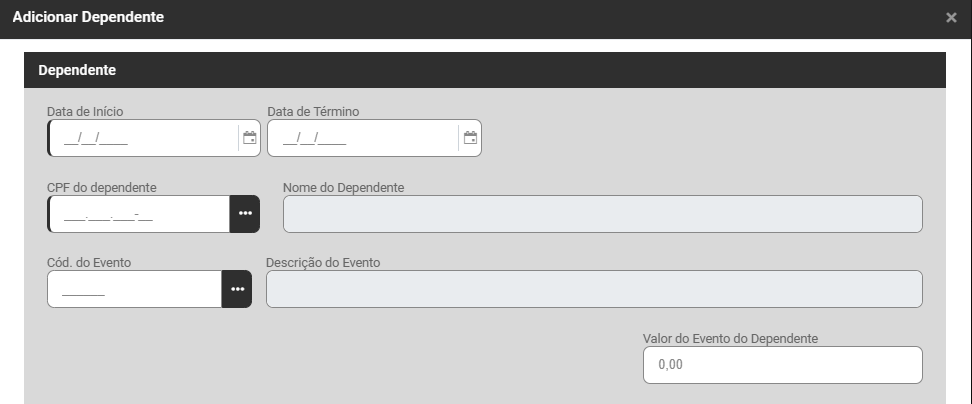Select the Nome do Dependente field
The height and width of the screenshot is (404, 972).
602,214
